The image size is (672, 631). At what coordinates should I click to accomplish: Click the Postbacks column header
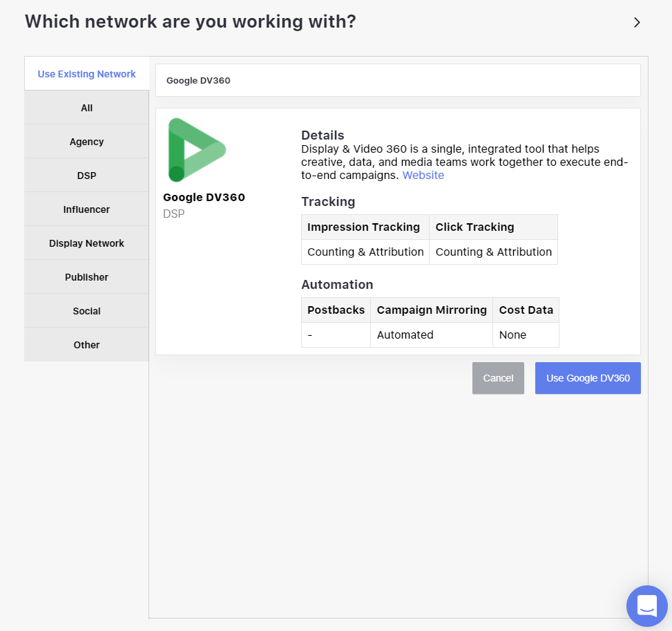coord(336,310)
